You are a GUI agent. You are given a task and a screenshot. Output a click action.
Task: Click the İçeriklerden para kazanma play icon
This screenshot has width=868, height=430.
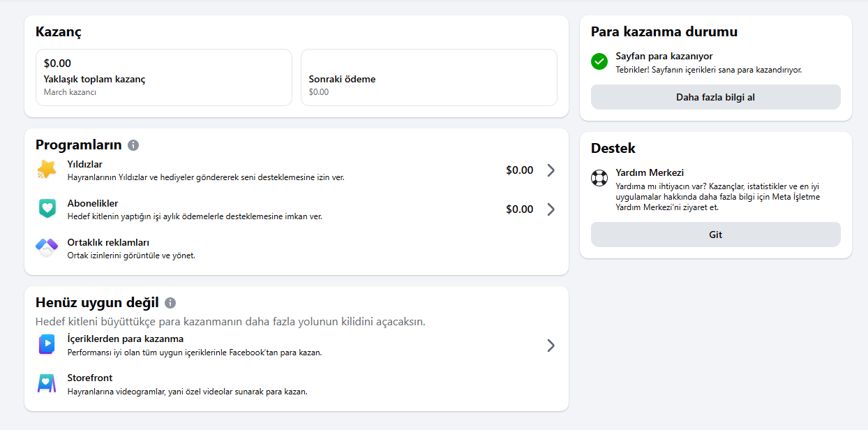point(47,345)
